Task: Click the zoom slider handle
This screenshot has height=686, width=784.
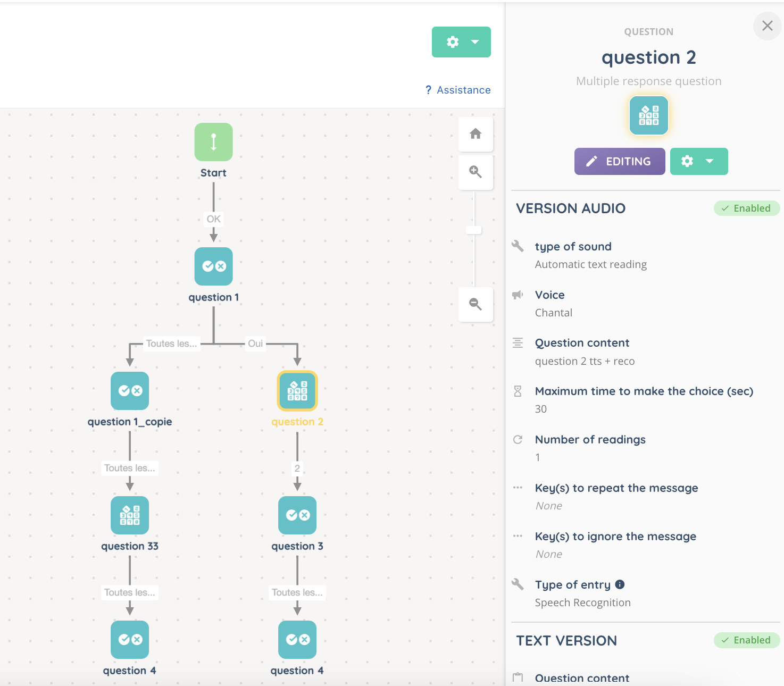Action: [x=473, y=230]
